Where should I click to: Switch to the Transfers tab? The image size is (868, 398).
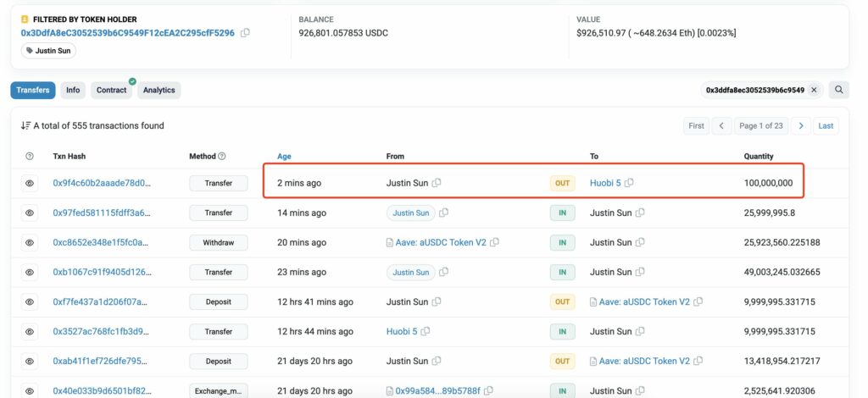click(x=33, y=90)
